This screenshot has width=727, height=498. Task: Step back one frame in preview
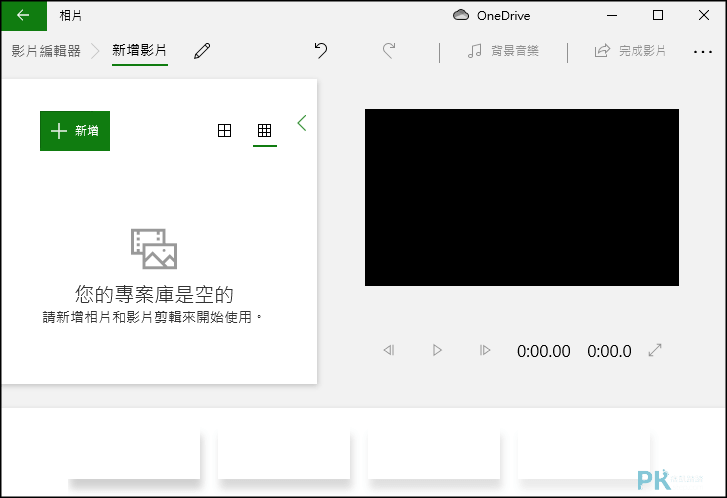coord(389,350)
